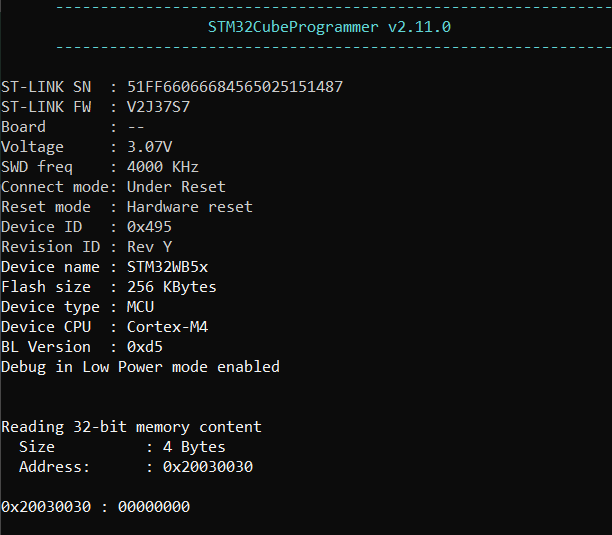Click the Size label under memory reading
The height and width of the screenshot is (535, 612).
point(37,447)
